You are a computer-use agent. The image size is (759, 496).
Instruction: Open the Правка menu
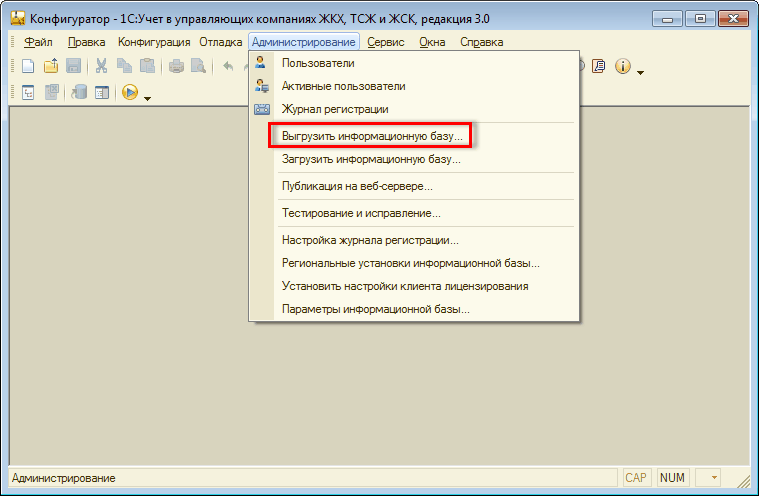86,42
